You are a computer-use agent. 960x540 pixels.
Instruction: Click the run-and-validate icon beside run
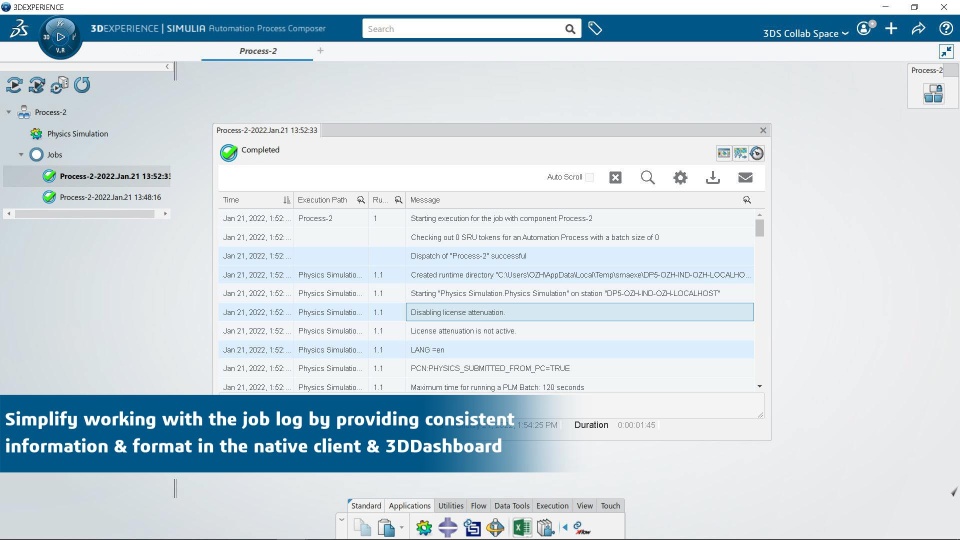[37, 85]
